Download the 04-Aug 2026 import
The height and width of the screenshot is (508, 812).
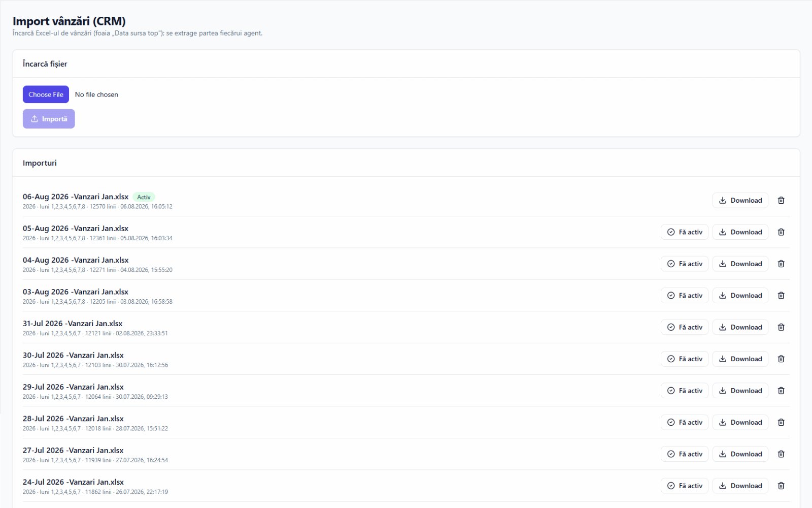(x=740, y=264)
